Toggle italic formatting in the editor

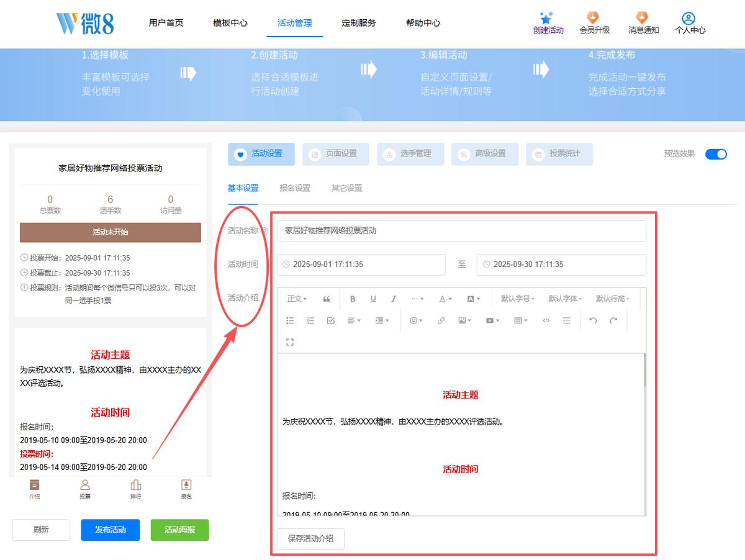[x=394, y=299]
